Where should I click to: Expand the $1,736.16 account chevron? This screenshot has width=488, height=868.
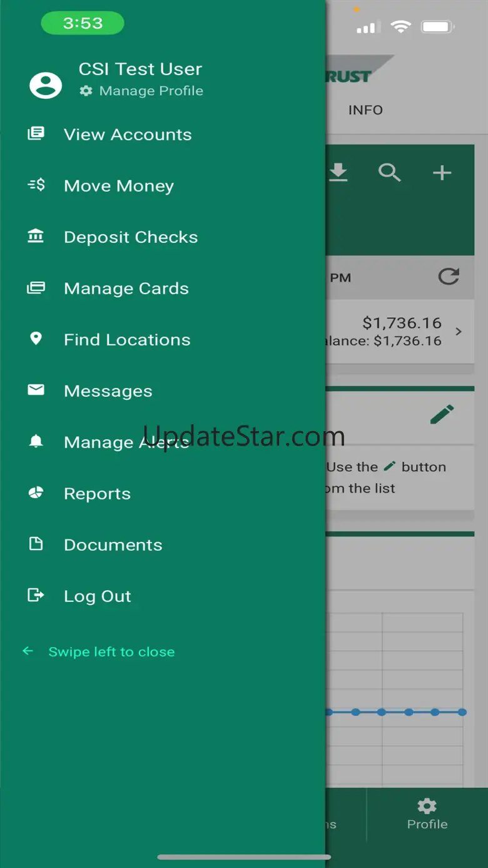click(459, 332)
